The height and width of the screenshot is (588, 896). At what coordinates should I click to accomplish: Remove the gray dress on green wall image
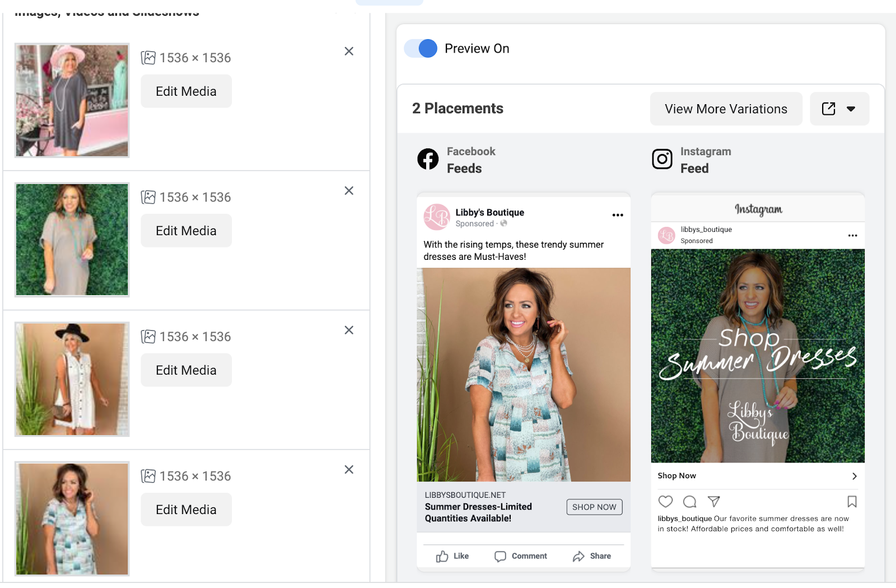[349, 191]
